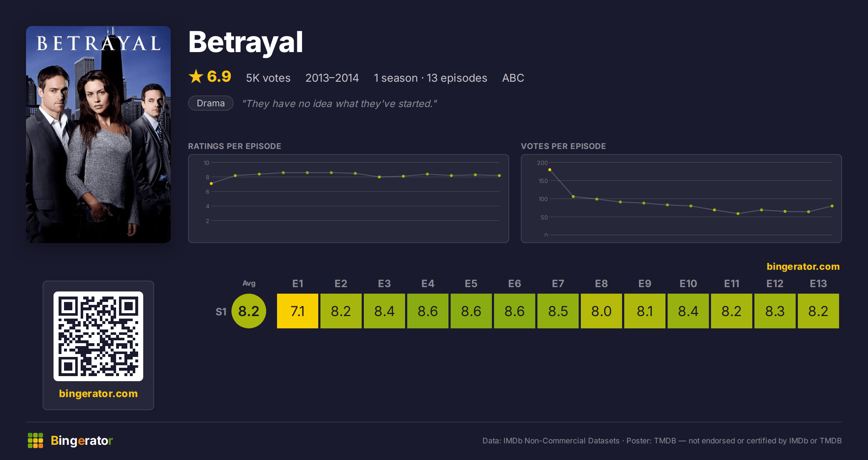Click the Bingerator grid logo icon
The height and width of the screenshot is (460, 868).
tap(35, 440)
